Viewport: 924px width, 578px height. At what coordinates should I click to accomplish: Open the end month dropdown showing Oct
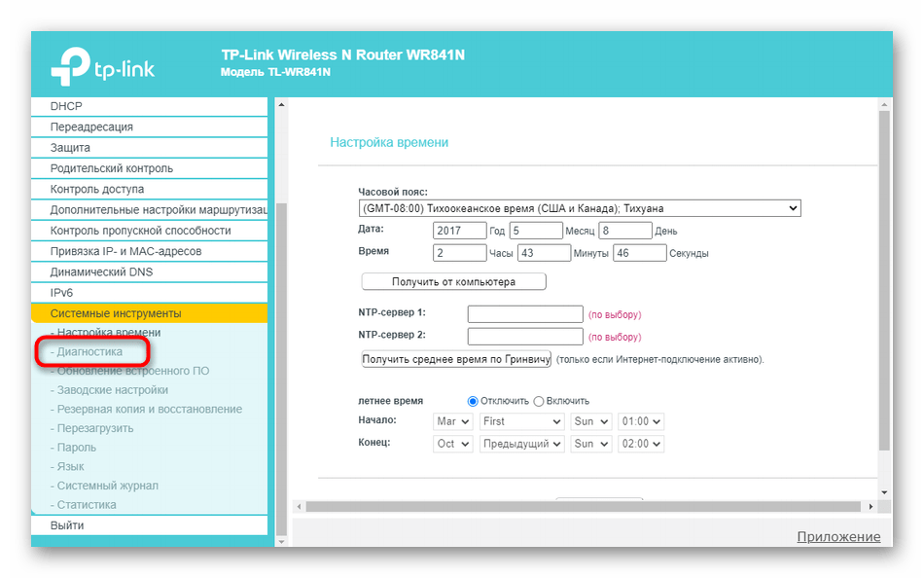[453, 443]
